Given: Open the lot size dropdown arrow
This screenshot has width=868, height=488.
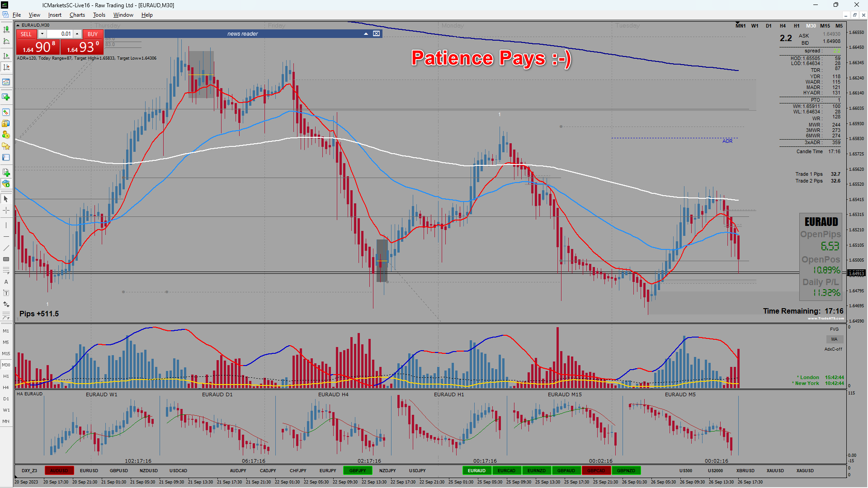Looking at the screenshot, I should 42,34.
